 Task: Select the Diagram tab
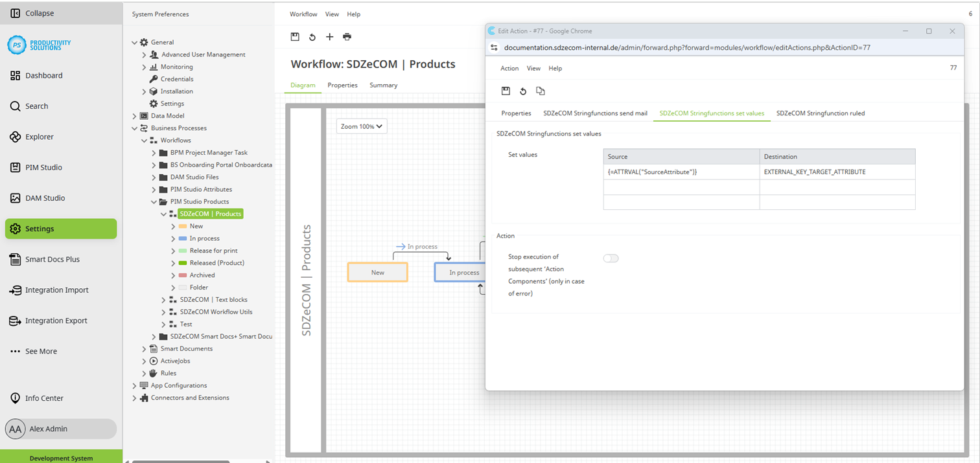point(303,85)
